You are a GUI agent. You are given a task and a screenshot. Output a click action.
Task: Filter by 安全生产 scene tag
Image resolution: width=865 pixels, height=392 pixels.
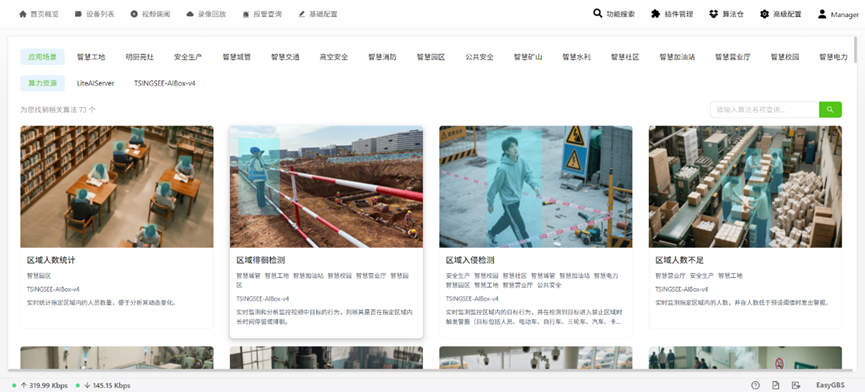(x=188, y=57)
